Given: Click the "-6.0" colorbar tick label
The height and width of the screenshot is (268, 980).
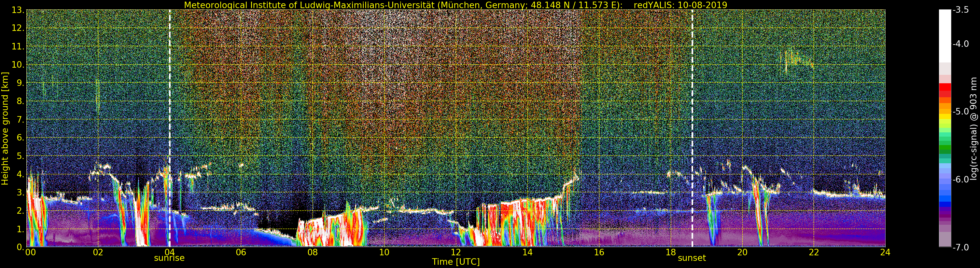Looking at the screenshot, I should (x=960, y=180).
